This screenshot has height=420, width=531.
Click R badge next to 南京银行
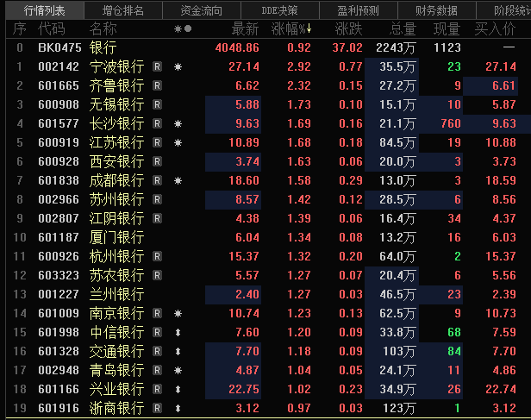point(157,313)
